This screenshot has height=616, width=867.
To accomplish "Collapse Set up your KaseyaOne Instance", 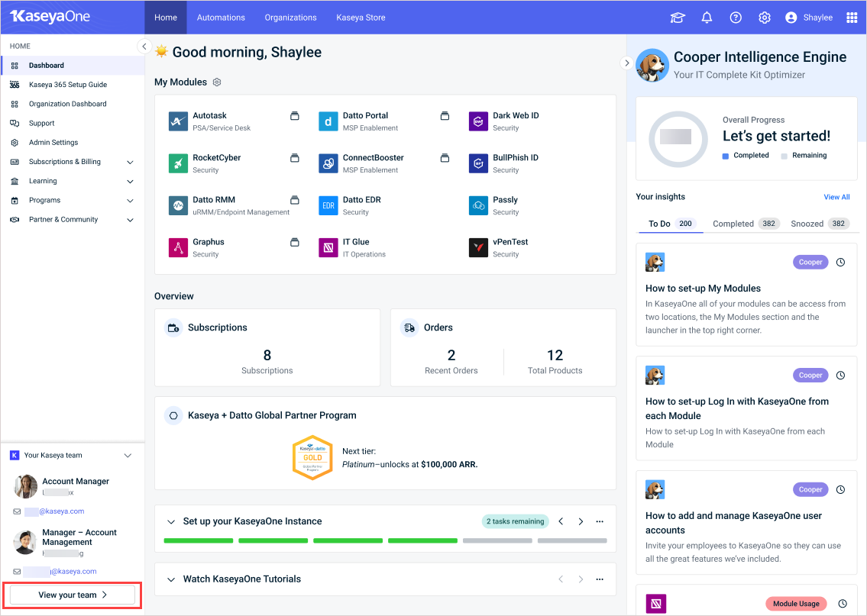I will coord(171,522).
